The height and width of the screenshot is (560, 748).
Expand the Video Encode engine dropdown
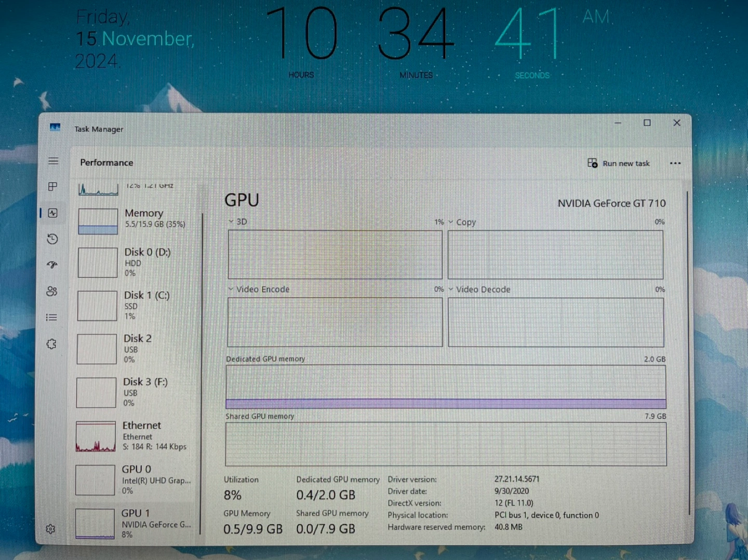(231, 289)
